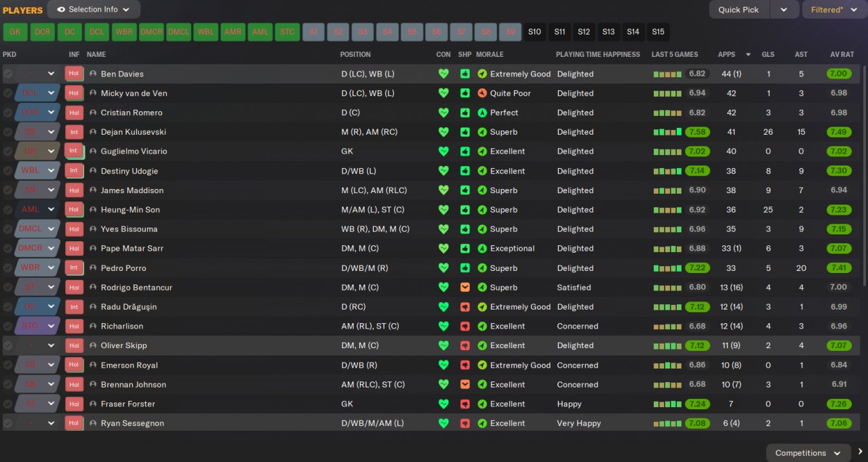Click Emerson Royal's condition heart icon
Viewport: 868px width, 462px height.
click(x=443, y=365)
